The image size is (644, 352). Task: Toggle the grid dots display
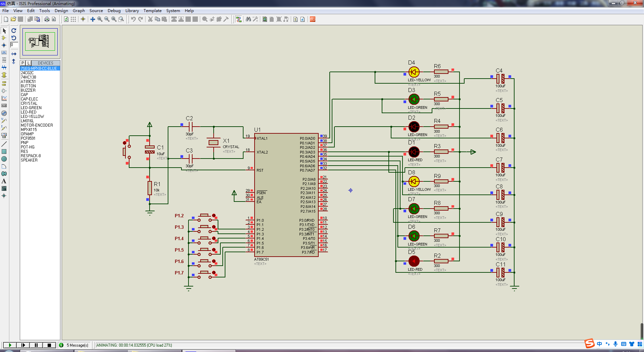pos(73,19)
